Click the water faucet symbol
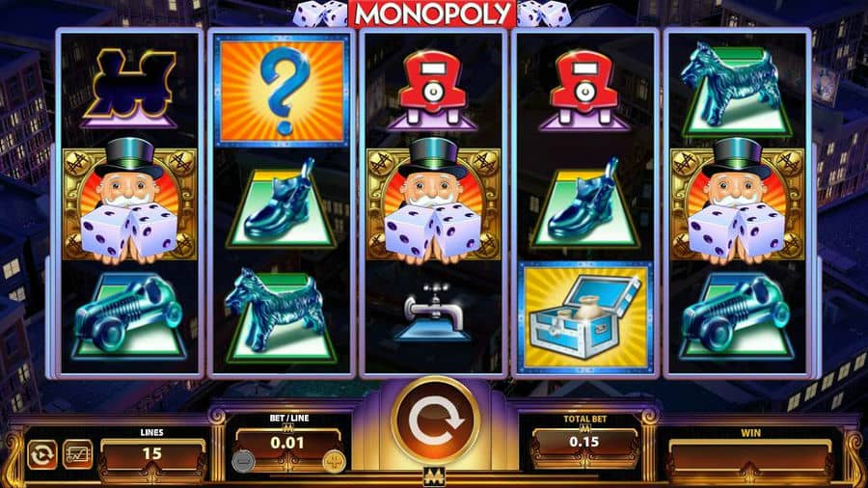Screen dimensions: 868x488 432,312
